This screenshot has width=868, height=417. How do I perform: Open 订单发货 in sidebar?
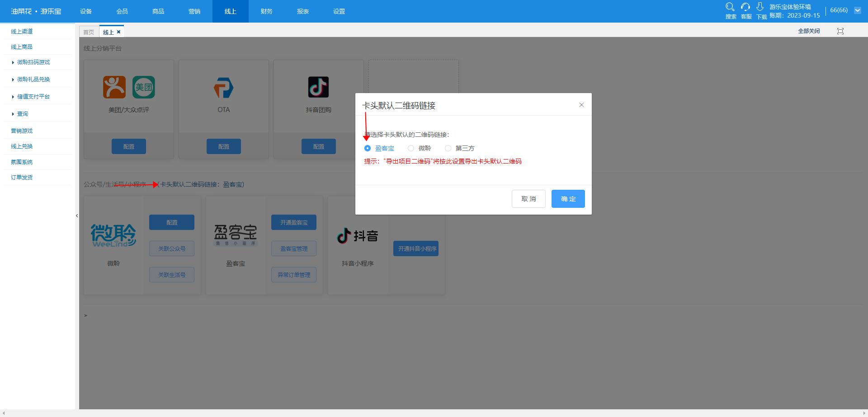(22, 178)
